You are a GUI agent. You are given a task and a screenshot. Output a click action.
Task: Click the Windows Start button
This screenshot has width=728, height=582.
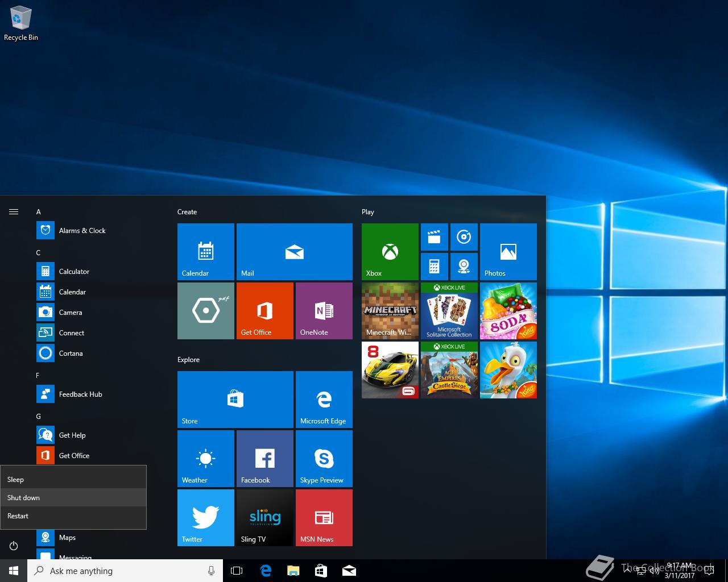point(14,571)
